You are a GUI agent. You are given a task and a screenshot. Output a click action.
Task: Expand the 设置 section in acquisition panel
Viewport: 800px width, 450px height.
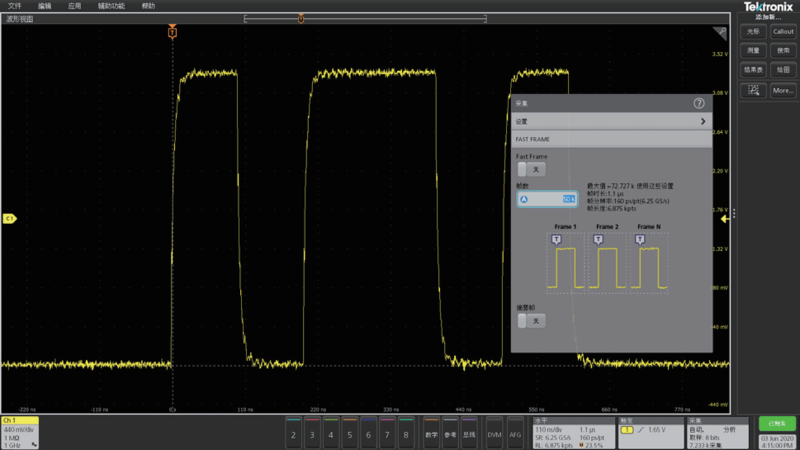click(610, 121)
